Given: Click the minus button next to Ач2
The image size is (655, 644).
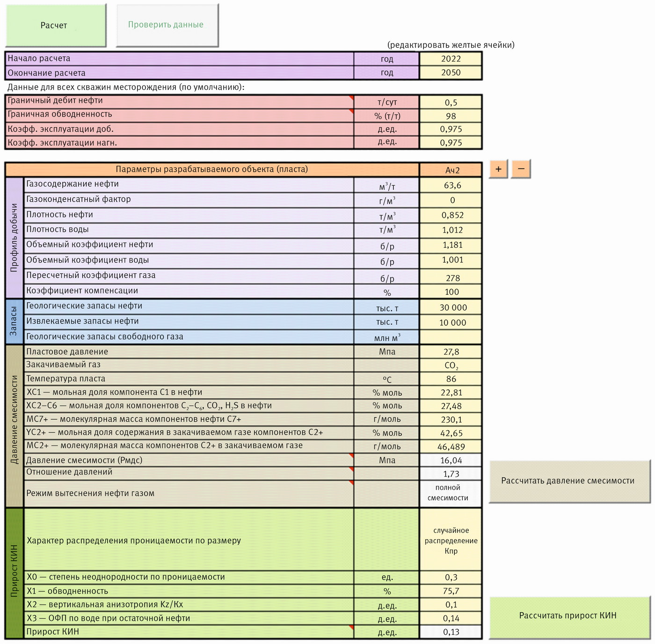Looking at the screenshot, I should (x=521, y=169).
